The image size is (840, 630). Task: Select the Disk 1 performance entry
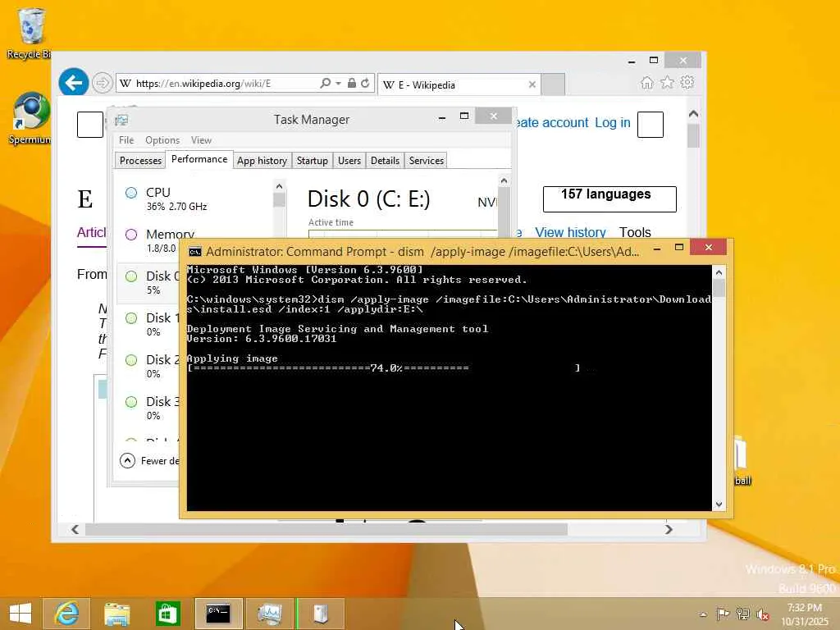coord(148,324)
